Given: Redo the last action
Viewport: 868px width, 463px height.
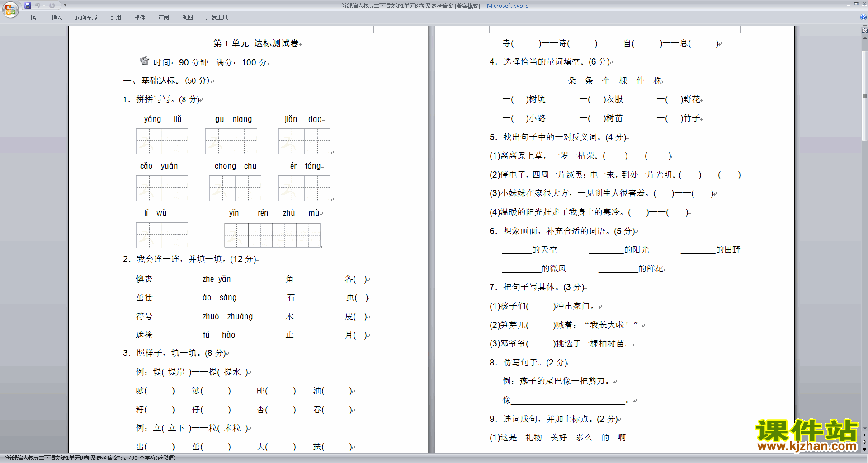Looking at the screenshot, I should pyautogui.click(x=52, y=5).
